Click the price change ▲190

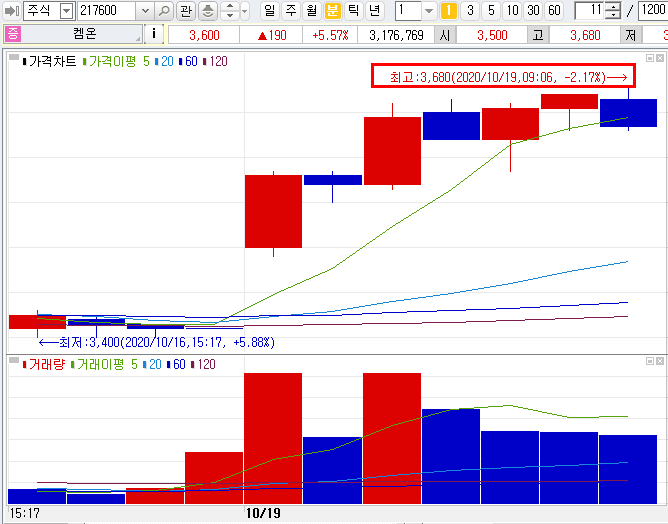pyautogui.click(x=271, y=35)
